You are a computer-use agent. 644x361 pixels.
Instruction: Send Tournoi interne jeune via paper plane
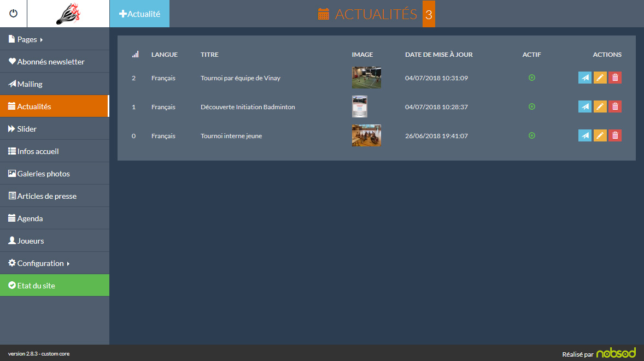click(585, 135)
